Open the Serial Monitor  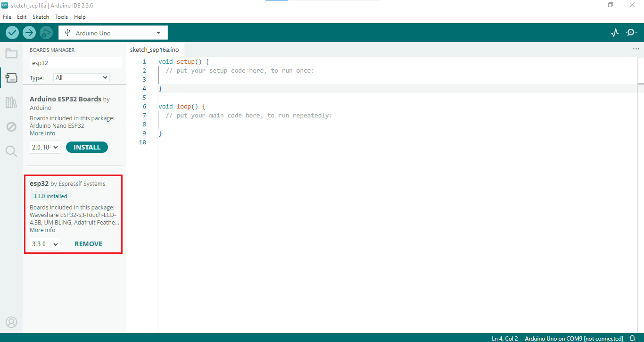631,33
